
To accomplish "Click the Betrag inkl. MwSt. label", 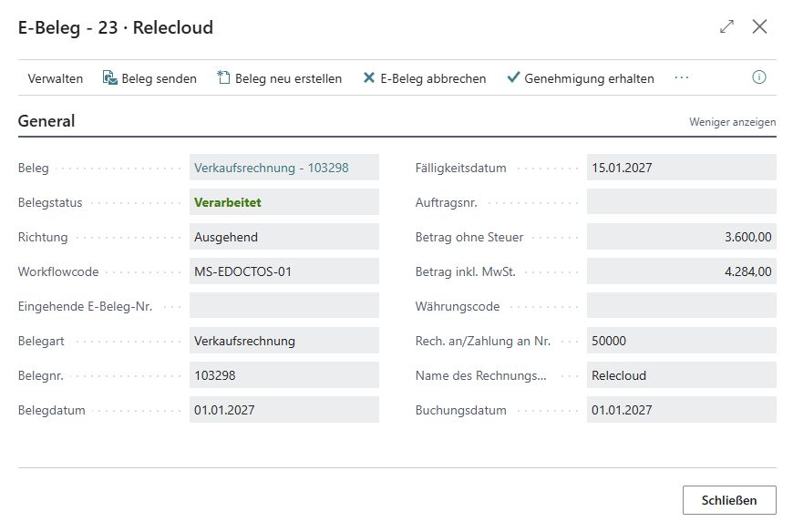I will coord(465,271).
